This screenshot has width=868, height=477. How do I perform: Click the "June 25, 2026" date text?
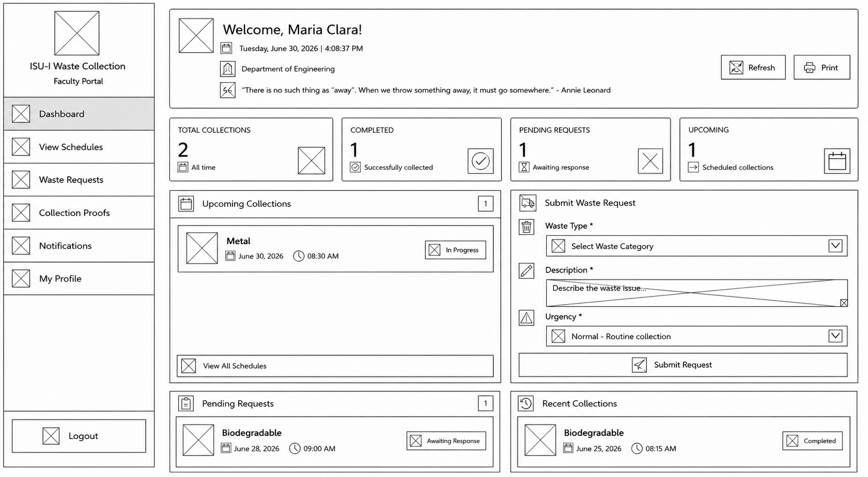[599, 449]
